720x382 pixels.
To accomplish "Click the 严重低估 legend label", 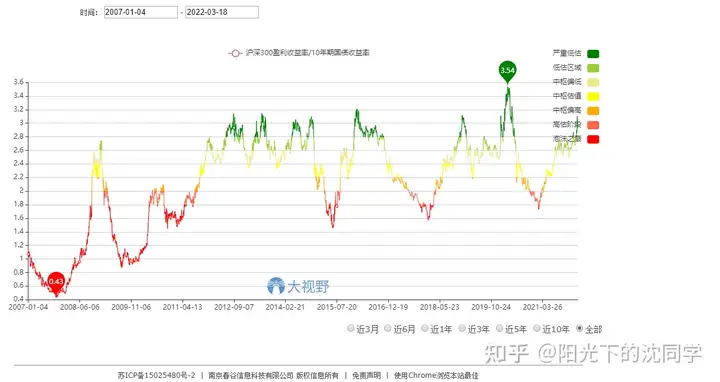I will [x=567, y=53].
